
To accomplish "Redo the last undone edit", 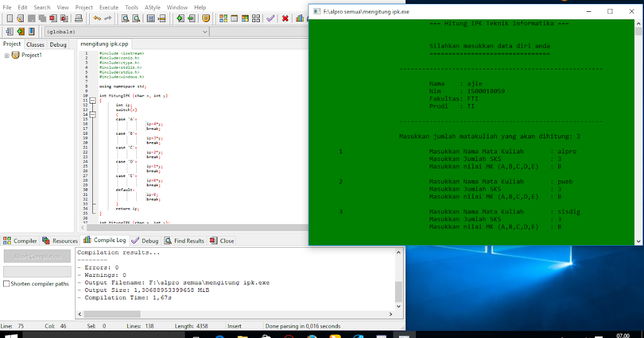I will (108, 18).
